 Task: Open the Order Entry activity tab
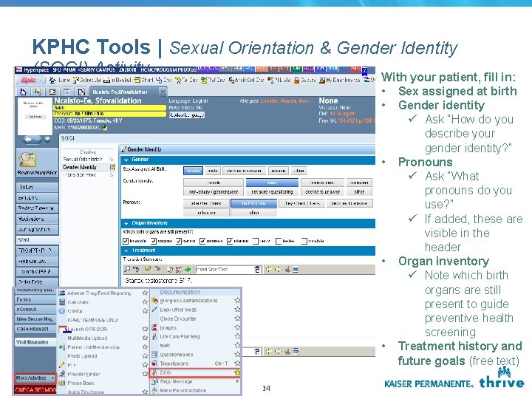tap(37, 282)
